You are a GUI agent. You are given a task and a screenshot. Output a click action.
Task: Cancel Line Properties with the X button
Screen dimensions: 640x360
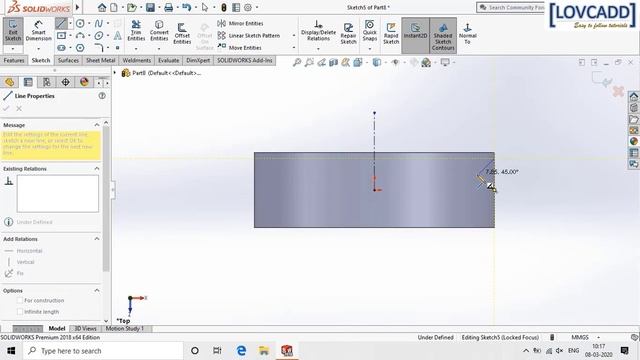pos(19,109)
